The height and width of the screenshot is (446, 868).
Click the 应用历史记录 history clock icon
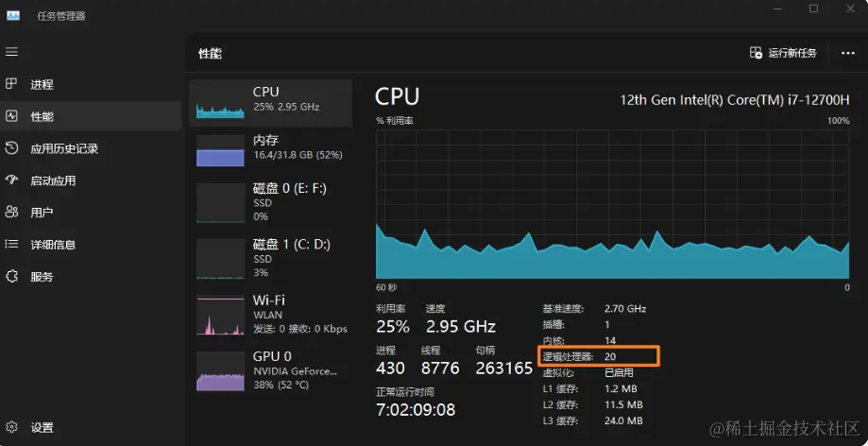click(11, 148)
